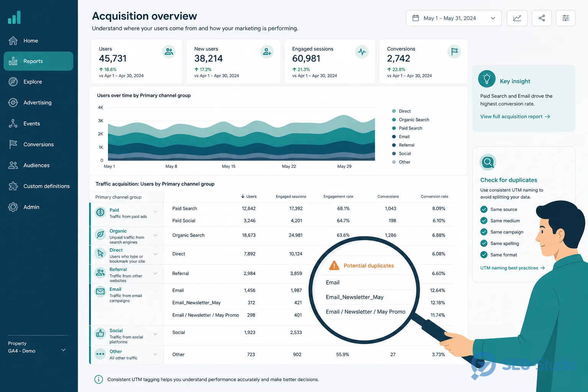Click the Other channel dots icon

point(100,354)
